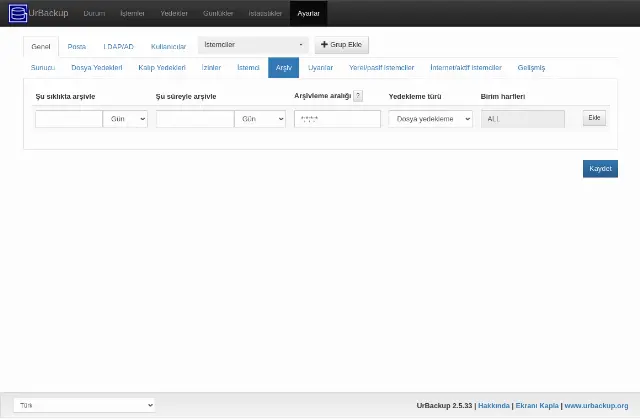Open the archive window help icon
The width and height of the screenshot is (640, 420).
coord(358,96)
